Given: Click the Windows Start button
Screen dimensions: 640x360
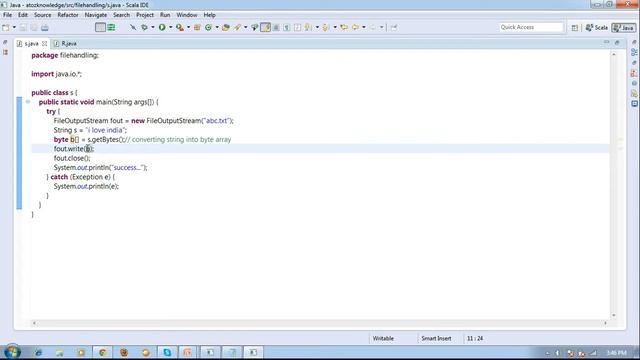Looking at the screenshot, I should point(12,352).
